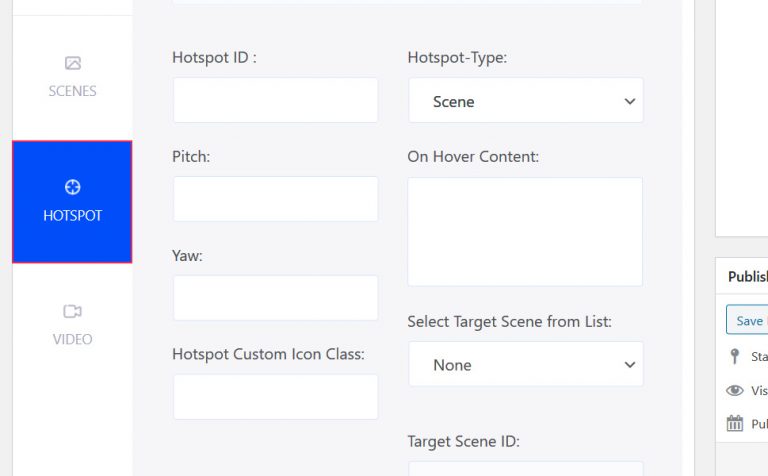Click the HOTSPOT tab label
This screenshot has width=768, height=476.
[x=72, y=215]
